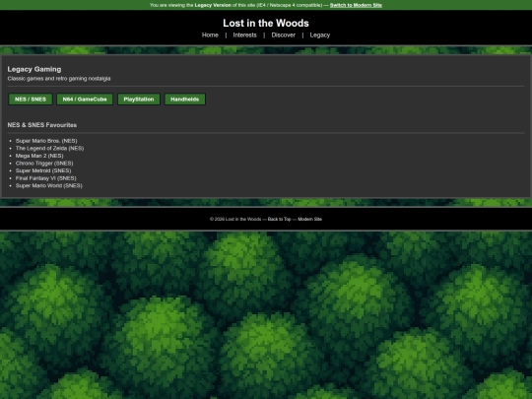Viewport: 532px width, 399px height.
Task: Open the Home nav link
Action: coord(210,34)
